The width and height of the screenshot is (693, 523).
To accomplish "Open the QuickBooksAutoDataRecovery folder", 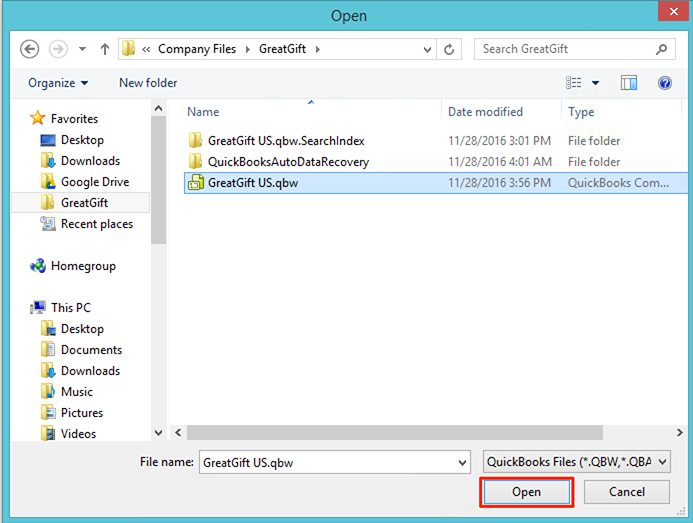I will click(288, 162).
